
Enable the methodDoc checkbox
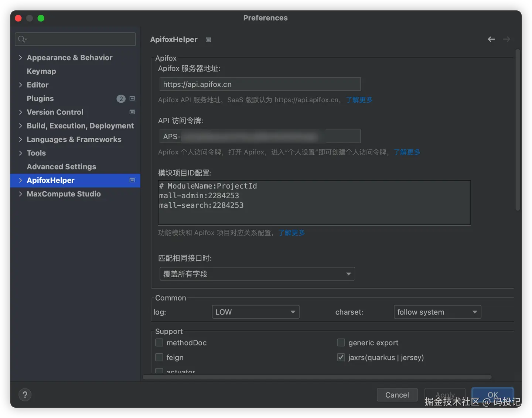(159, 343)
